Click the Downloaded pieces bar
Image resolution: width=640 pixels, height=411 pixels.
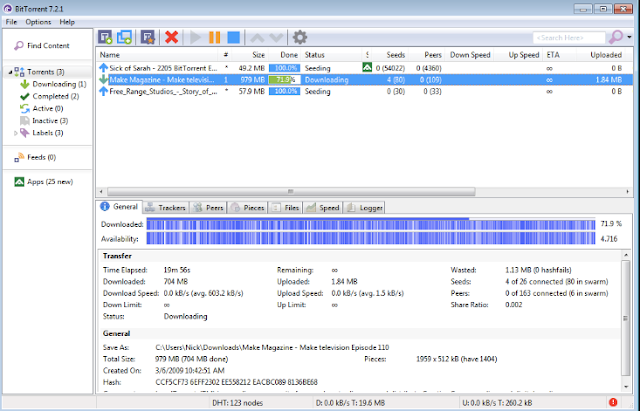pos(371,224)
